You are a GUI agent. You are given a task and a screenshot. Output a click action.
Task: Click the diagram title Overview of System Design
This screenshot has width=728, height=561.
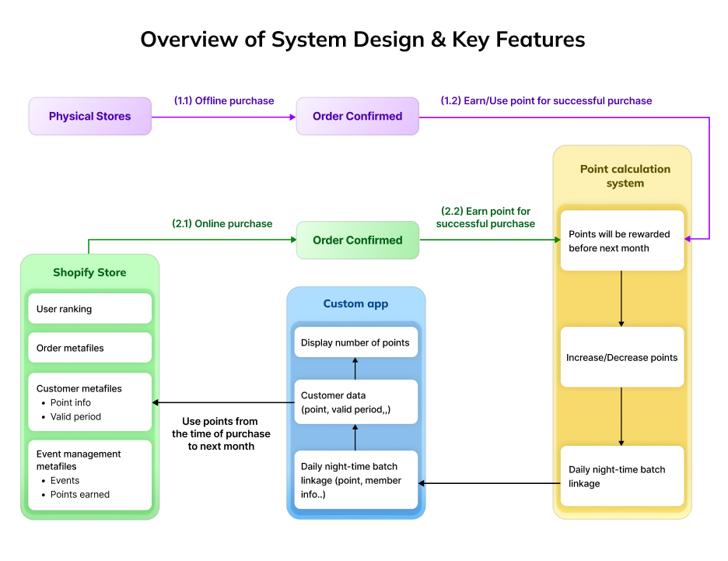(x=362, y=40)
